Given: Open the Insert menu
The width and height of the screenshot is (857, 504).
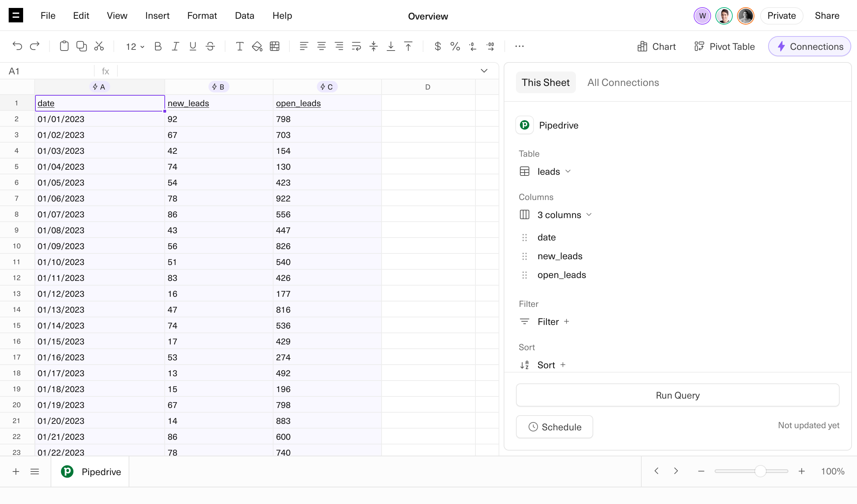Looking at the screenshot, I should pos(157,16).
